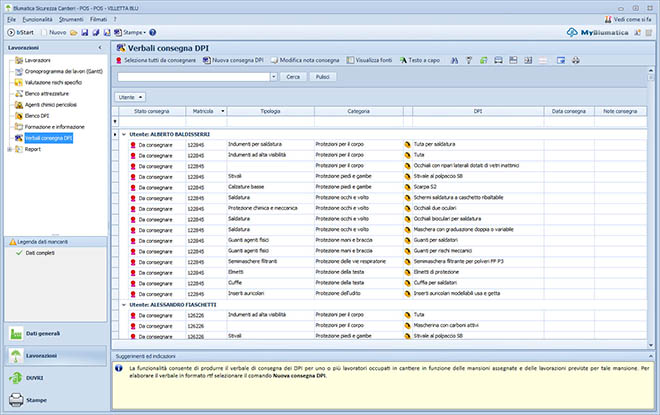Click the binoculars find icon in toolbar

tap(453, 61)
